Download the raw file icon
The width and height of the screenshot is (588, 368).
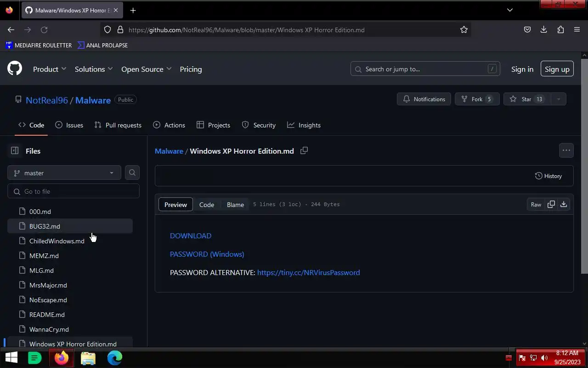pos(564,204)
